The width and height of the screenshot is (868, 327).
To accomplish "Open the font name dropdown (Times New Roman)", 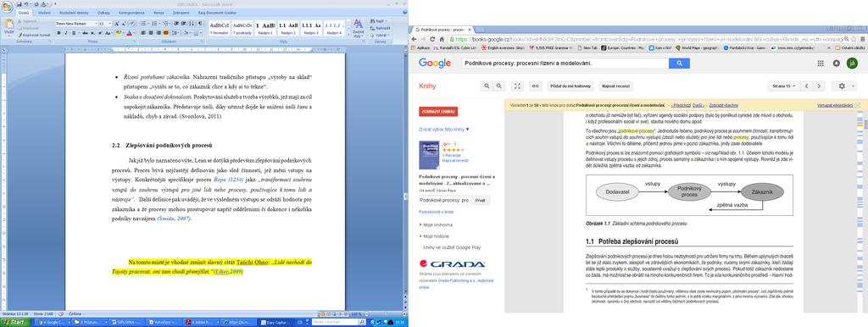I will coord(96,24).
